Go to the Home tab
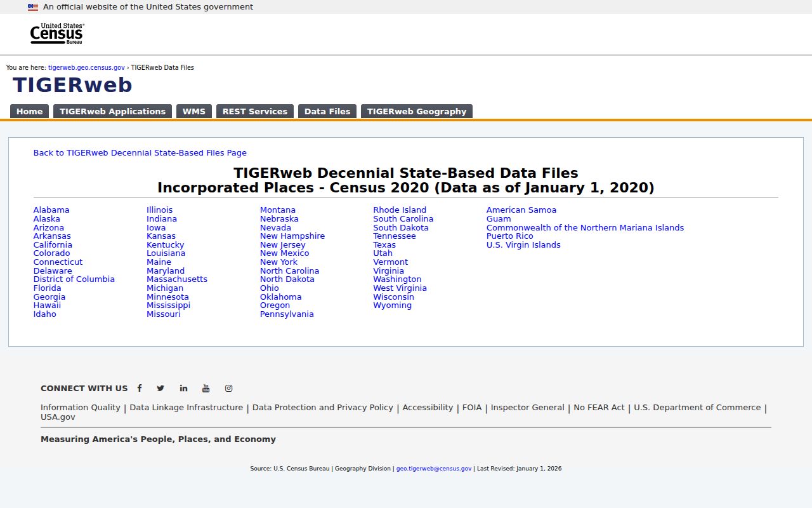The height and width of the screenshot is (508, 812). tap(29, 111)
